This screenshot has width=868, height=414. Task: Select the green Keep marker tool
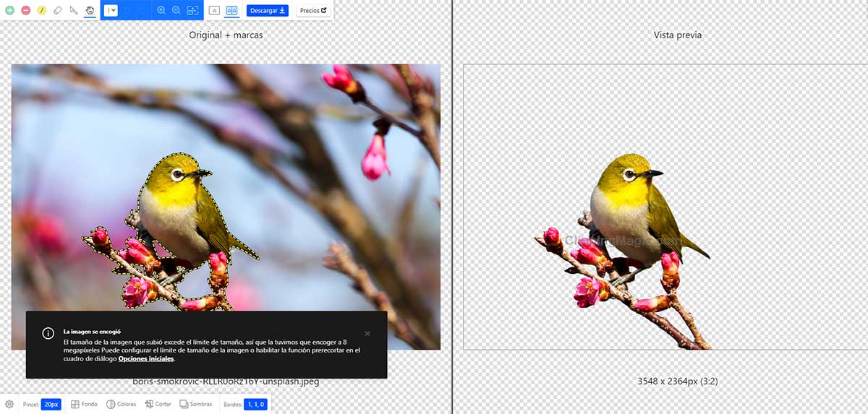pyautogui.click(x=9, y=11)
